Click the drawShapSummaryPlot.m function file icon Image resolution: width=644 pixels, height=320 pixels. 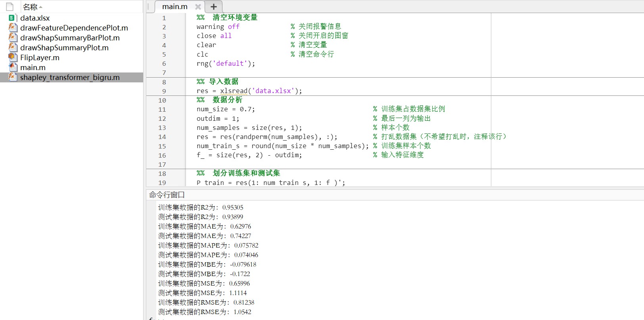click(x=13, y=48)
